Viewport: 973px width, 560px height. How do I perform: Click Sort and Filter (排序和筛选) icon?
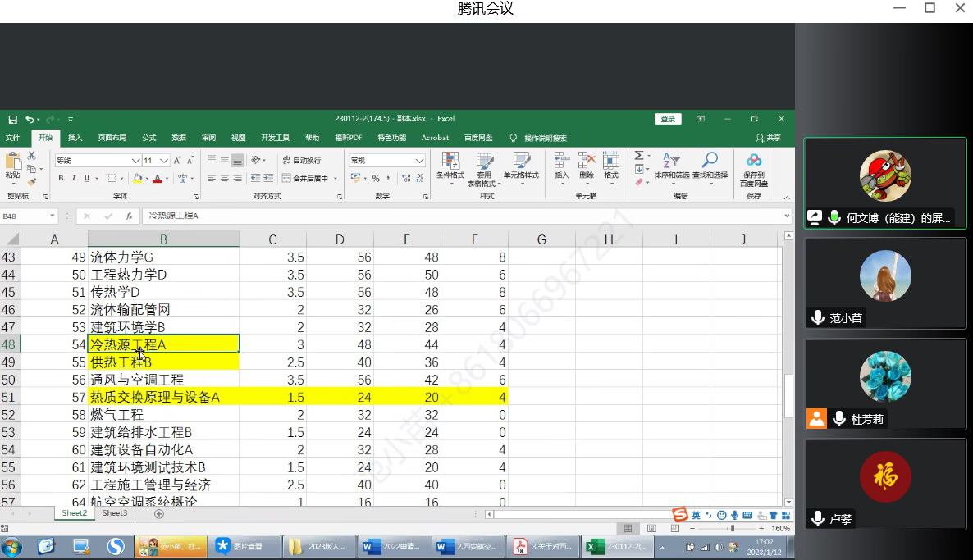[x=672, y=166]
